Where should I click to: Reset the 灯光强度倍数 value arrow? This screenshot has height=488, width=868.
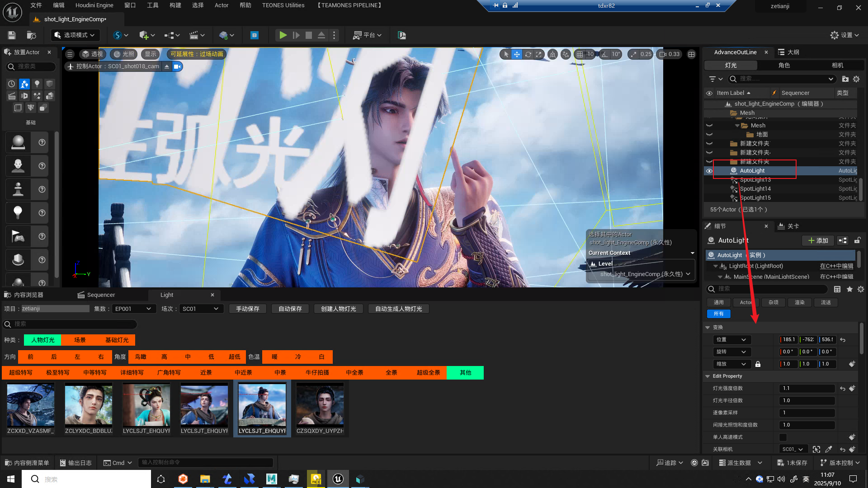[843, 389]
